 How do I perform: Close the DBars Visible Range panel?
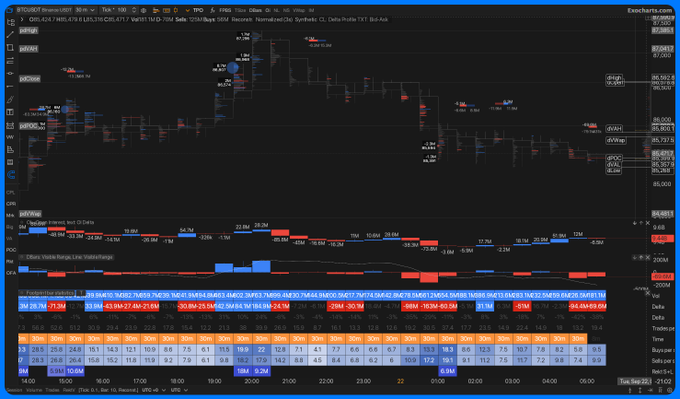tap(647, 257)
